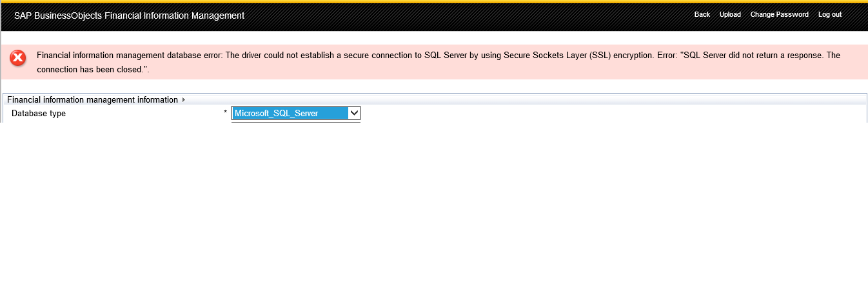Click the 'Database type' field label

(x=39, y=114)
